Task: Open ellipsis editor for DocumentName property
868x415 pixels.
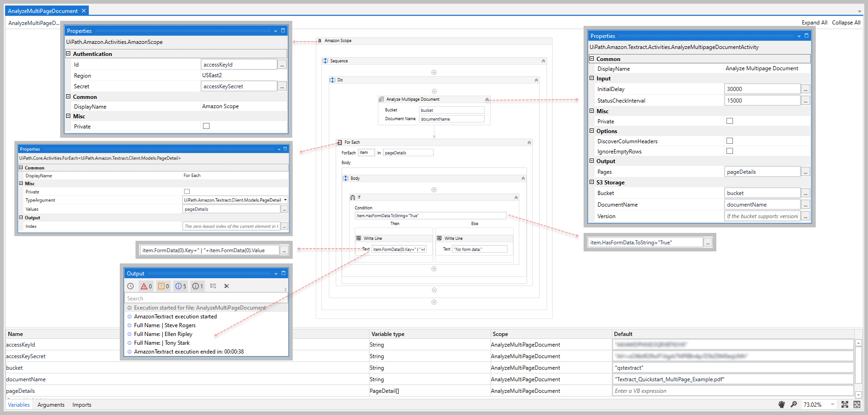Action: [x=806, y=205]
